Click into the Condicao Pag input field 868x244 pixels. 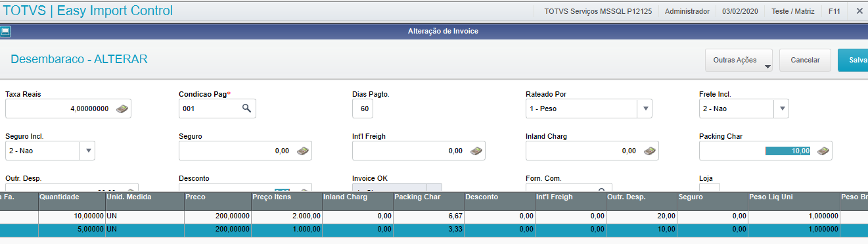[217, 109]
